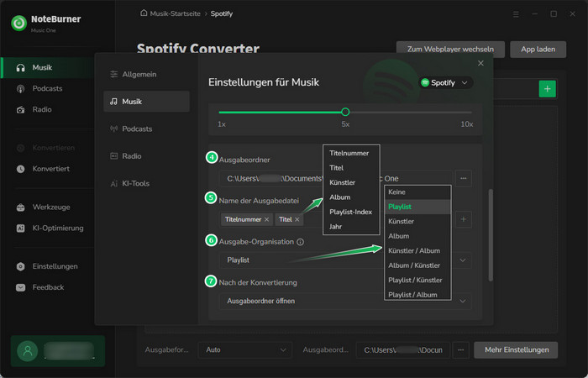588x378 pixels.
Task: Add a filename tag with plus button
Action: click(x=464, y=219)
